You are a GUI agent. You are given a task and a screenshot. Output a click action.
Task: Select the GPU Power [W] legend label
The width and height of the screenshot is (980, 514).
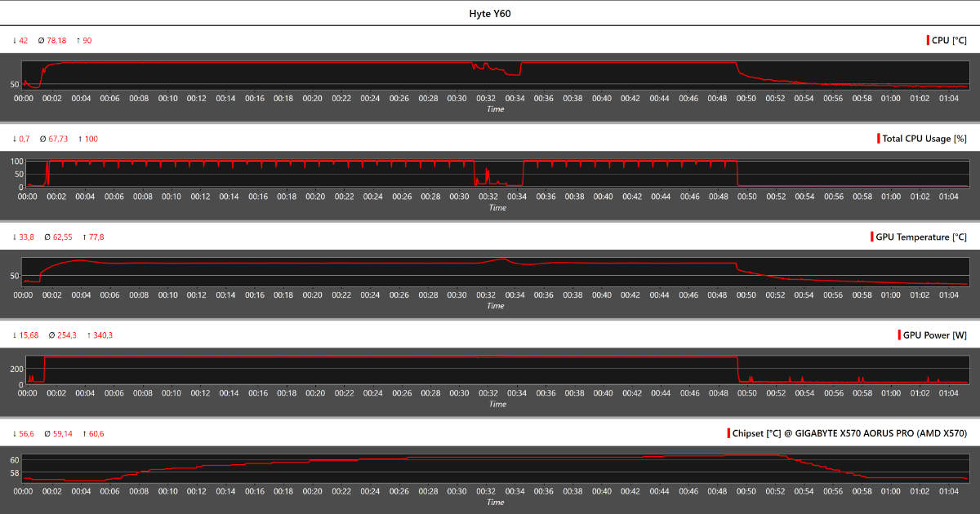(x=935, y=335)
